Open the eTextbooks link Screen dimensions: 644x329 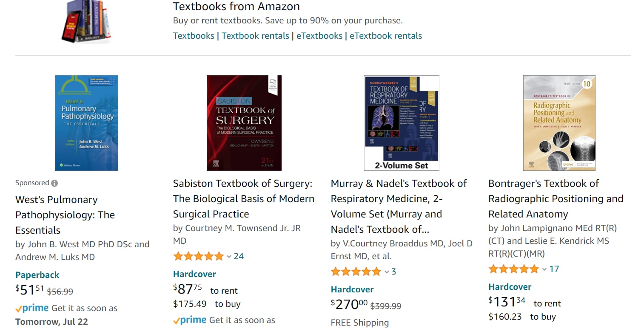[x=319, y=35]
